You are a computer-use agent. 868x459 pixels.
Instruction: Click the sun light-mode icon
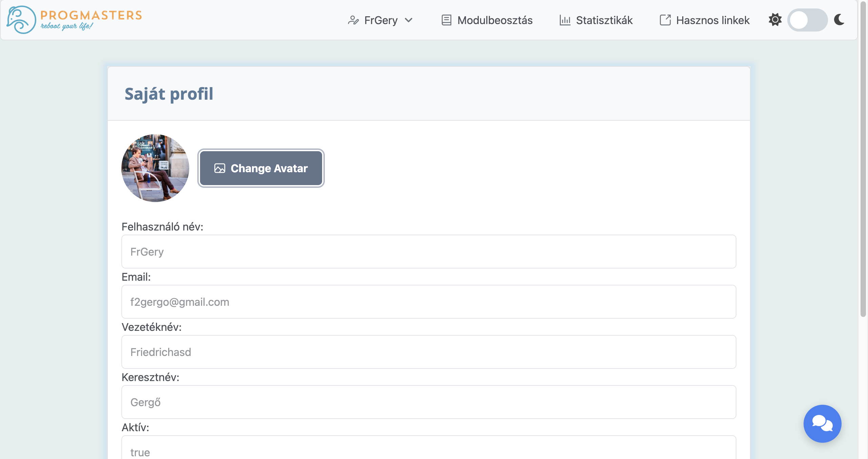[x=775, y=20]
